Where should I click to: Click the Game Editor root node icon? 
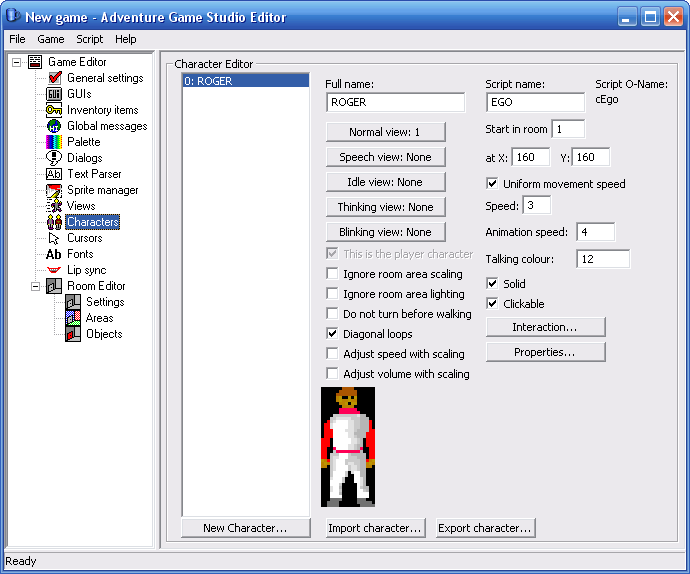35,62
